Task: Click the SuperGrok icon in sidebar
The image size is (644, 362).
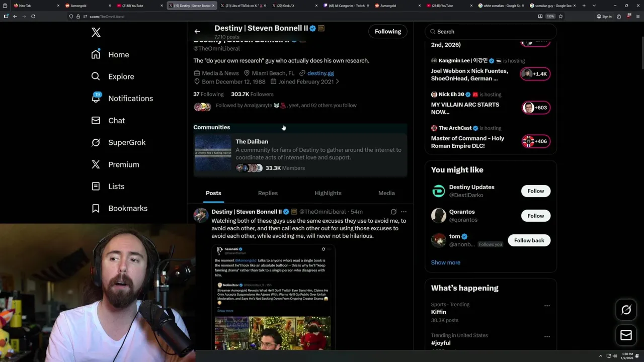Action: tap(96, 142)
